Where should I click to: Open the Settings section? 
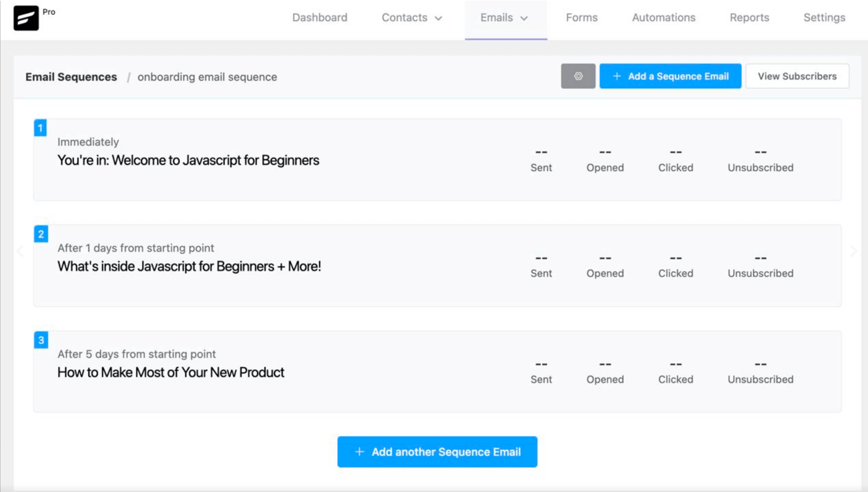[x=824, y=17]
